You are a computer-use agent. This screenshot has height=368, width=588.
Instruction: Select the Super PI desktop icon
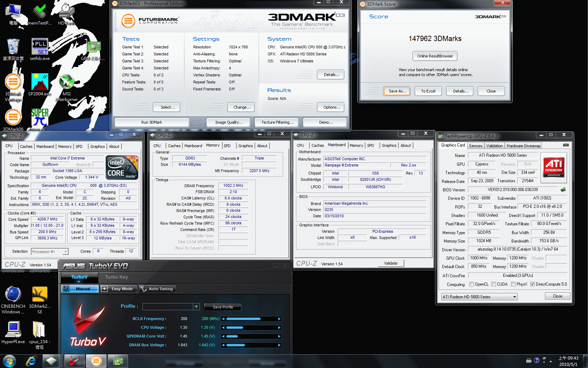(x=40, y=120)
